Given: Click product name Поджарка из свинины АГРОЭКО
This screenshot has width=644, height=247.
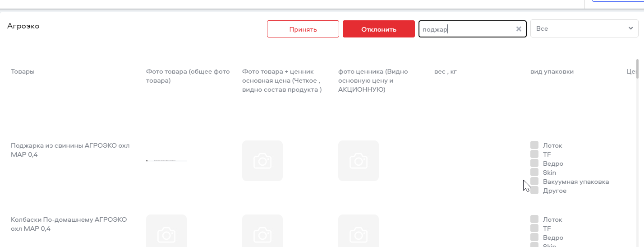Looking at the screenshot, I should point(70,150).
